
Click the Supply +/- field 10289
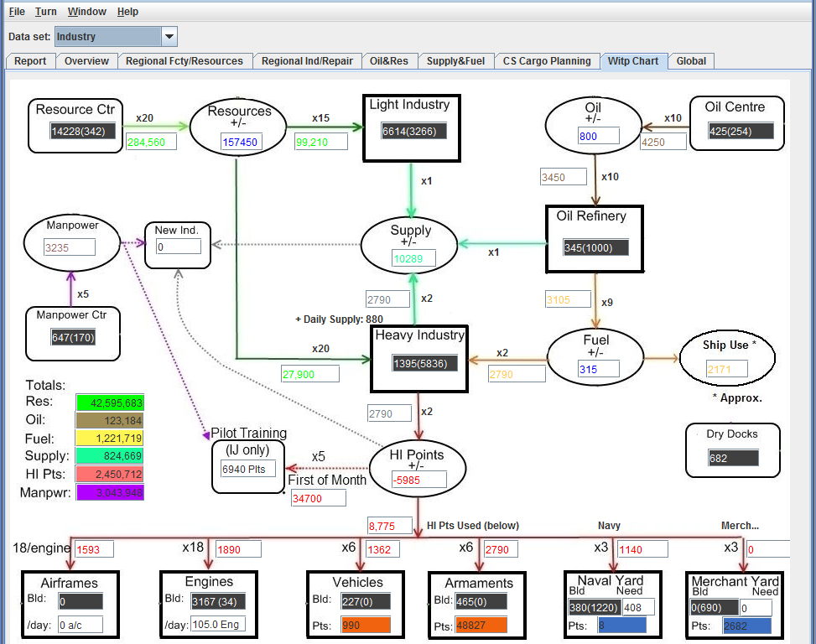click(413, 258)
